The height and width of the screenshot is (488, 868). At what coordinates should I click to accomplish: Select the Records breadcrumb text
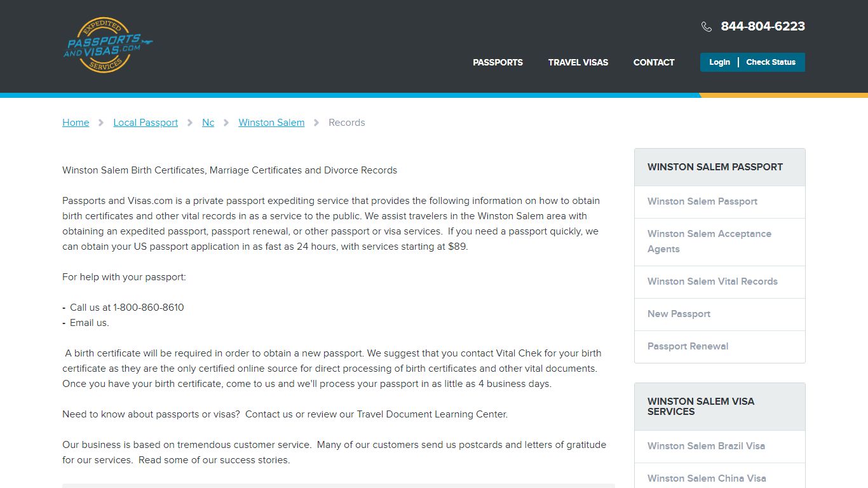(347, 123)
